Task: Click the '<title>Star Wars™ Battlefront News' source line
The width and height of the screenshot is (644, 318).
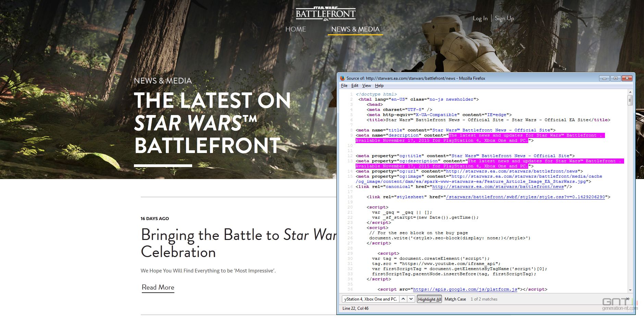Action: click(488, 120)
